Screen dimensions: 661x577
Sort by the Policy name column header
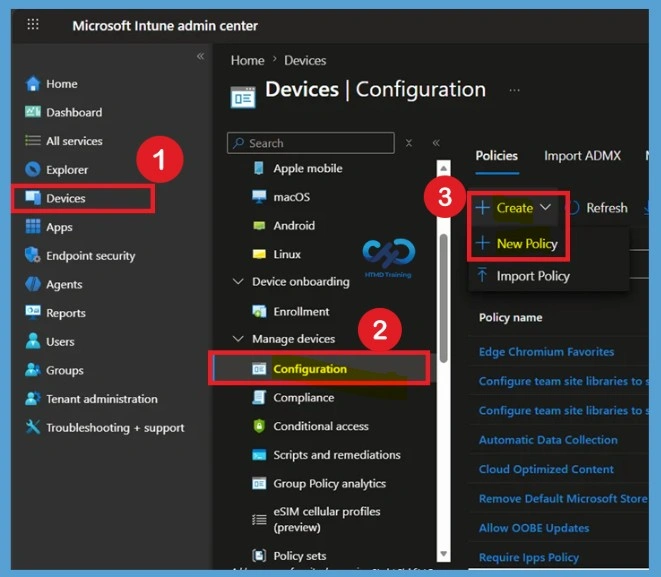pyautogui.click(x=511, y=317)
